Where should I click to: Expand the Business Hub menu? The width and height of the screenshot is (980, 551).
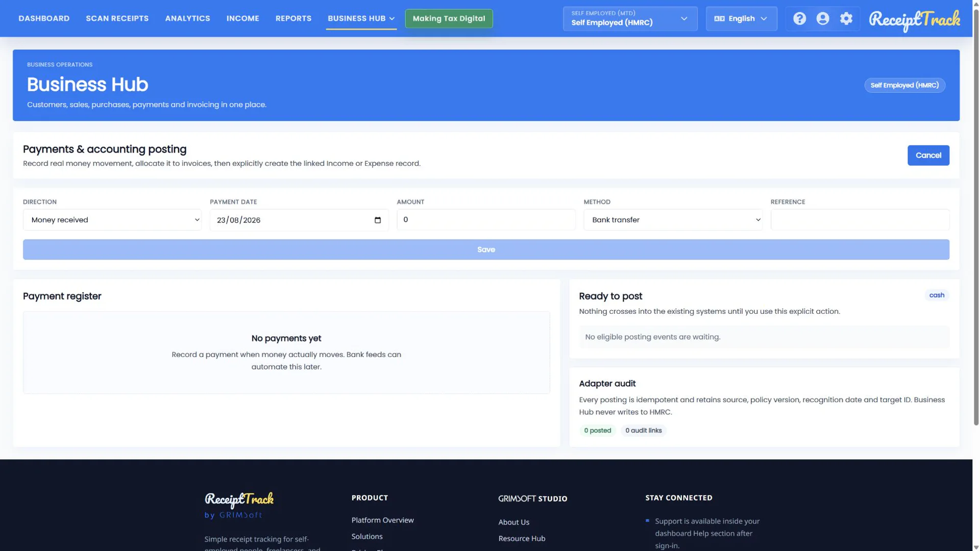pyautogui.click(x=361, y=18)
